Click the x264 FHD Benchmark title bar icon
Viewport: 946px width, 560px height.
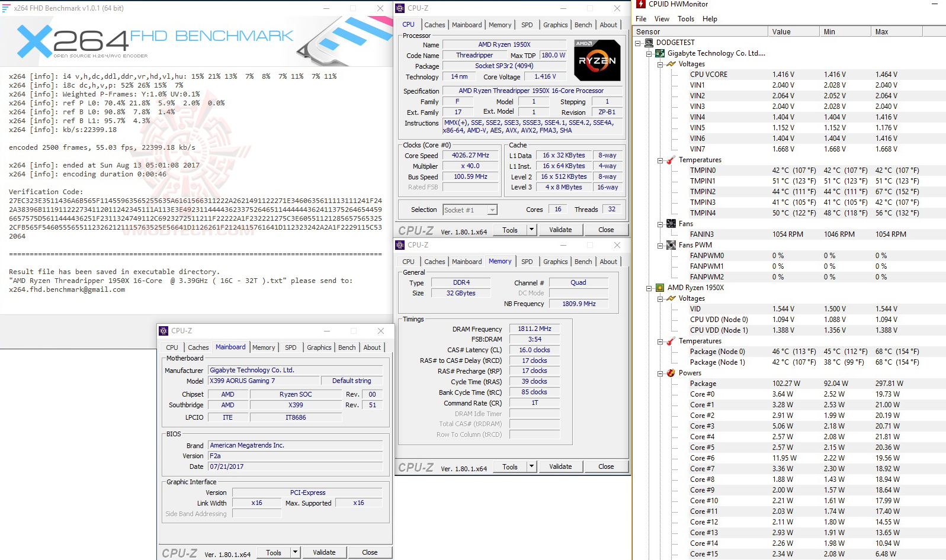[6, 8]
